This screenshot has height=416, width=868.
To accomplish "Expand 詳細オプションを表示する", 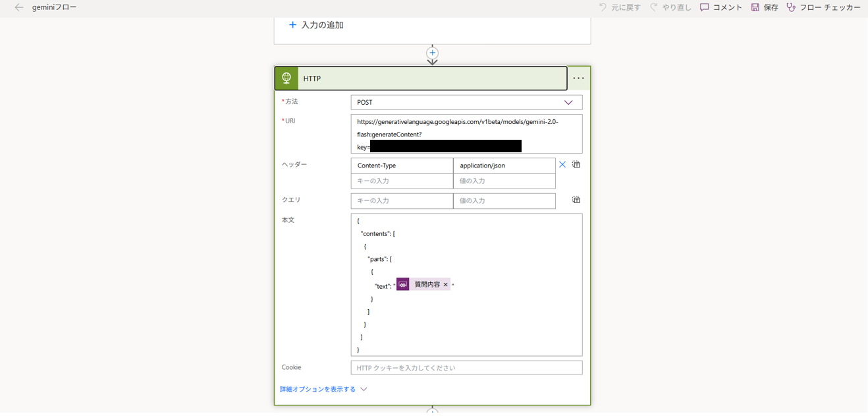I will click(x=323, y=390).
